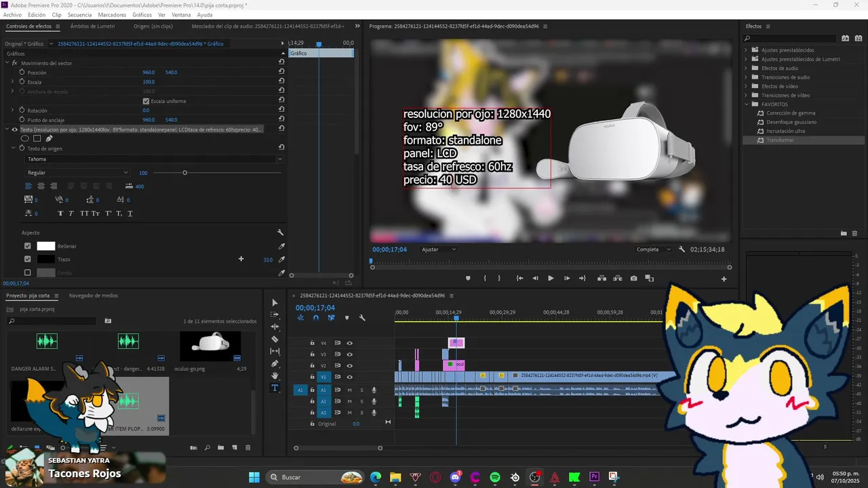The height and width of the screenshot is (488, 868).
Task: Click Lift button in Program monitor
Action: click(601, 279)
